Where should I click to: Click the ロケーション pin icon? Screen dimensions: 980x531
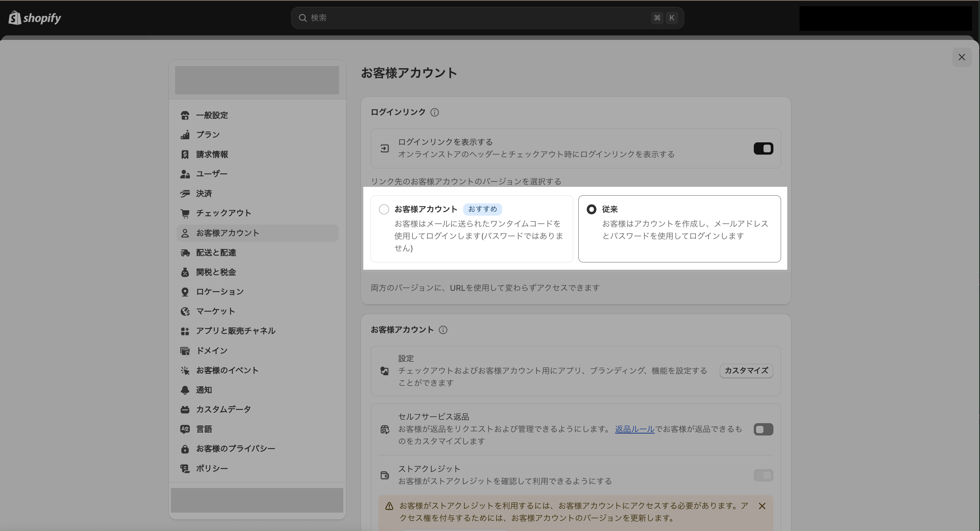tap(185, 292)
